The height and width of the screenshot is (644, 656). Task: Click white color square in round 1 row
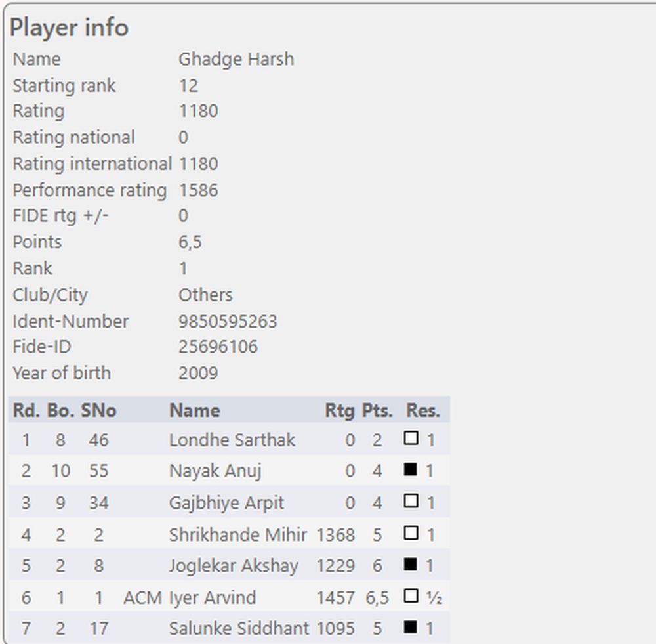[x=411, y=439]
